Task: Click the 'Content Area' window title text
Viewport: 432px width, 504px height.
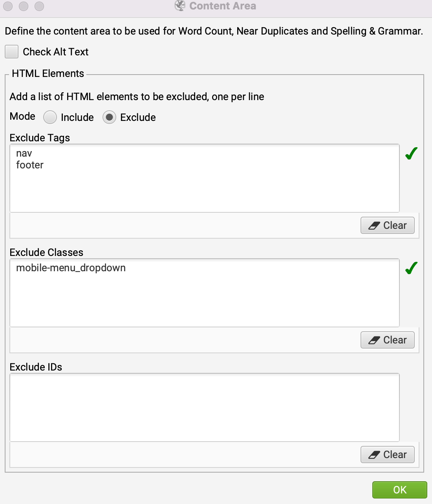Action: click(x=222, y=6)
